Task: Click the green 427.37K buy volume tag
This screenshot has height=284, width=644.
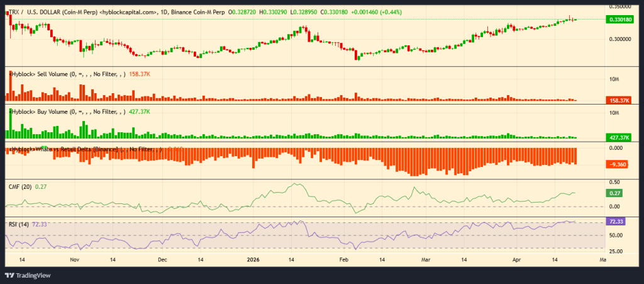Action: [x=619, y=137]
